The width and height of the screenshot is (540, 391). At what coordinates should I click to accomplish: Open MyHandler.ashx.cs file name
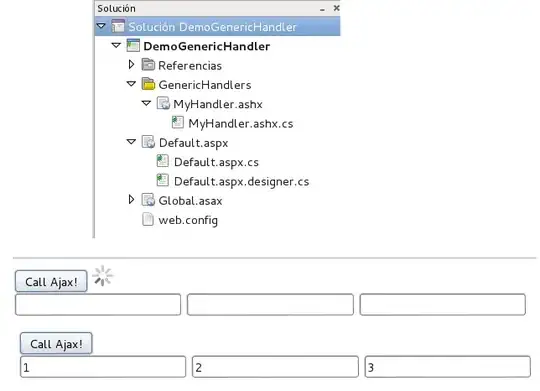[241, 124]
